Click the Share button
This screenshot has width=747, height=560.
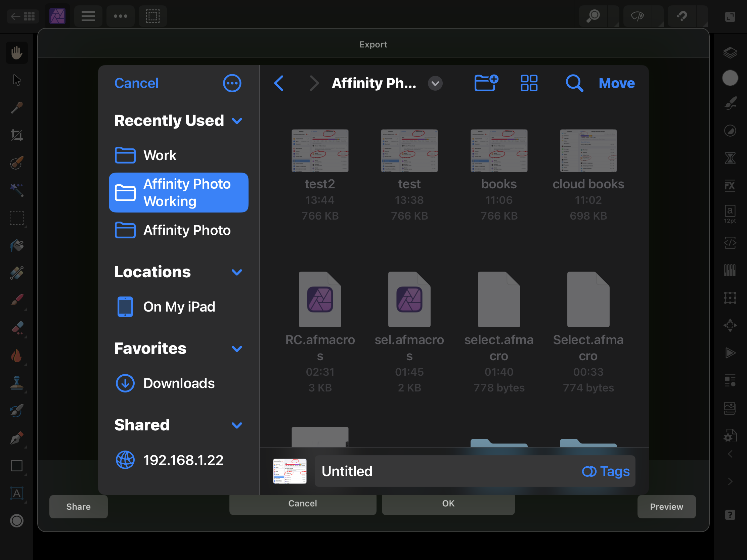(x=78, y=506)
